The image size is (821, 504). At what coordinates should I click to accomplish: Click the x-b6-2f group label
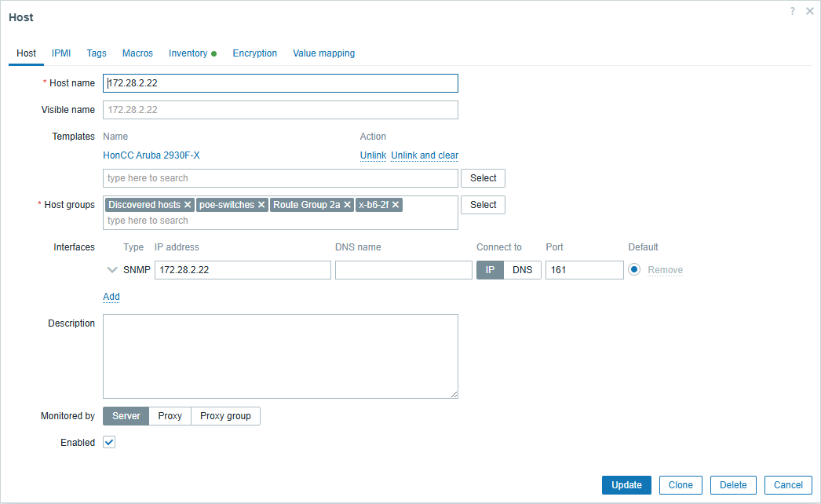tap(374, 205)
